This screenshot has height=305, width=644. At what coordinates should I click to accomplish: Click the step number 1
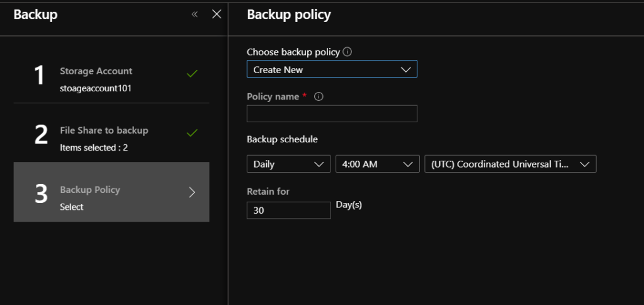[x=40, y=76]
